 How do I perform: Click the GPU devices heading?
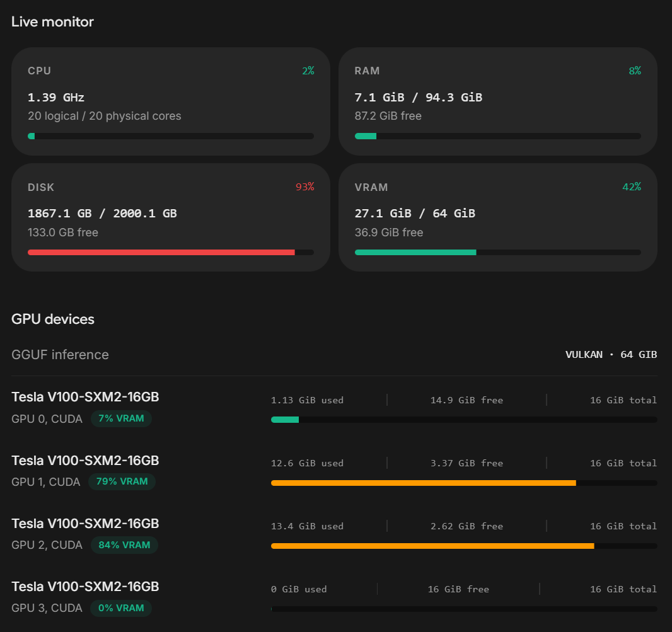point(53,319)
